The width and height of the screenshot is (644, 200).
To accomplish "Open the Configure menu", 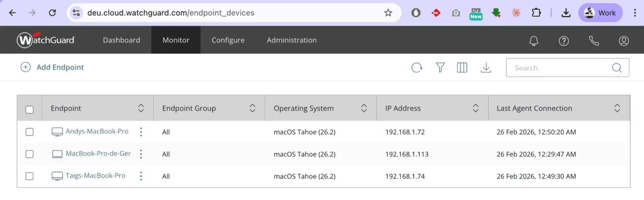I will coord(228,40).
